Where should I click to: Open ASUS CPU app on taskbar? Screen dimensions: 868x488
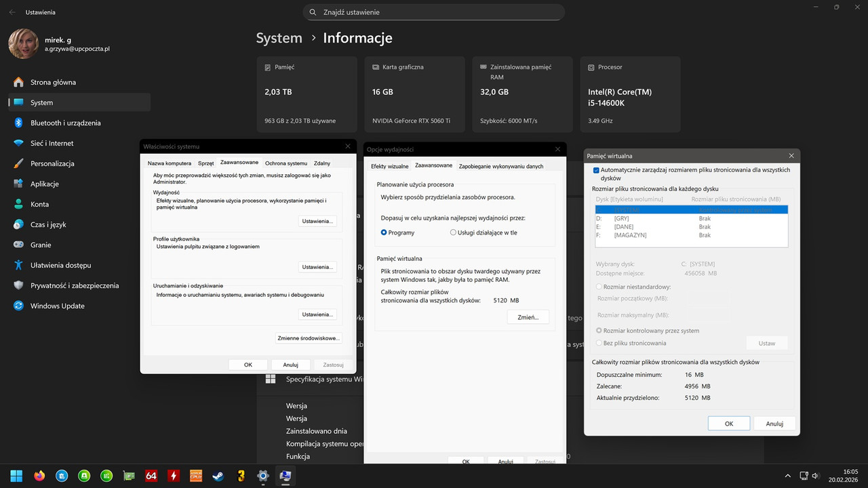(x=196, y=476)
